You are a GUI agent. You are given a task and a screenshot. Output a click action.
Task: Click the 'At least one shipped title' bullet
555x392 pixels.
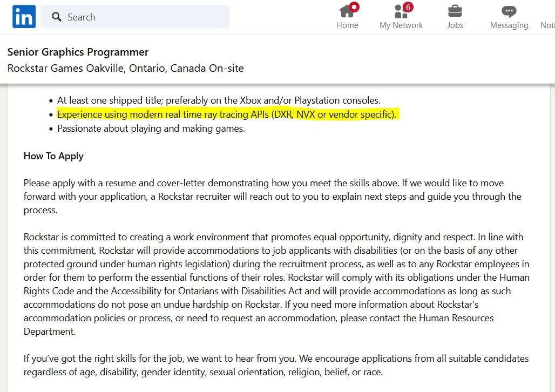point(219,100)
